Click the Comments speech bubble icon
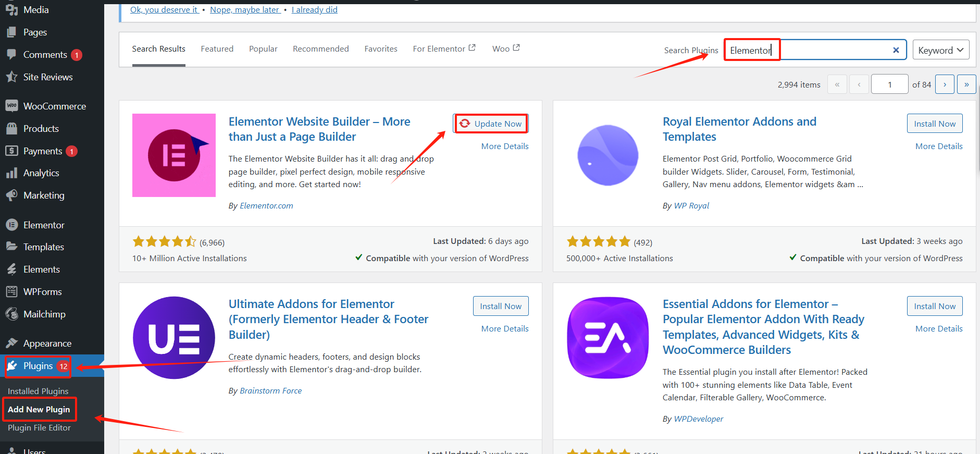 [x=11, y=54]
